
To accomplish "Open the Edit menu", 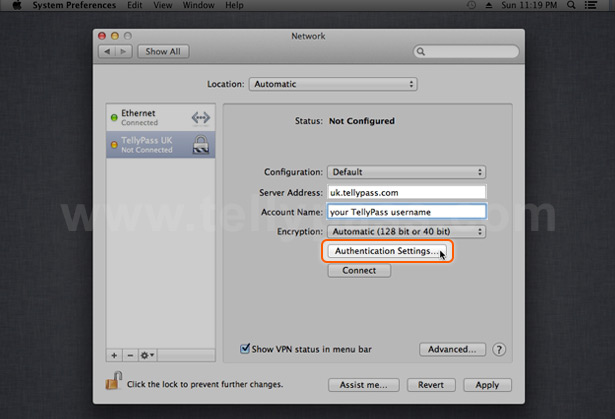I will click(x=135, y=5).
